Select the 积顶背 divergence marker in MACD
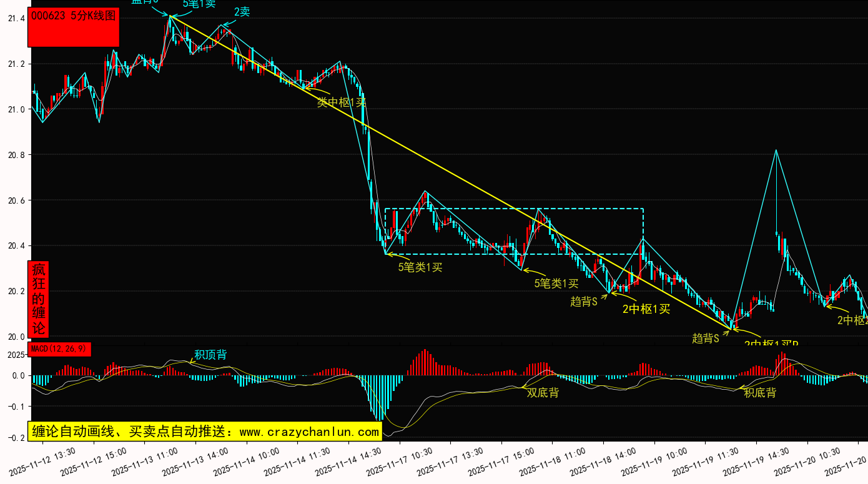The image size is (868, 484). click(x=210, y=355)
